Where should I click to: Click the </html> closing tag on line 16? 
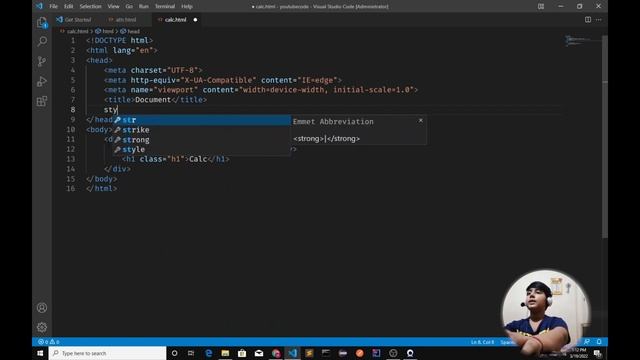102,189
